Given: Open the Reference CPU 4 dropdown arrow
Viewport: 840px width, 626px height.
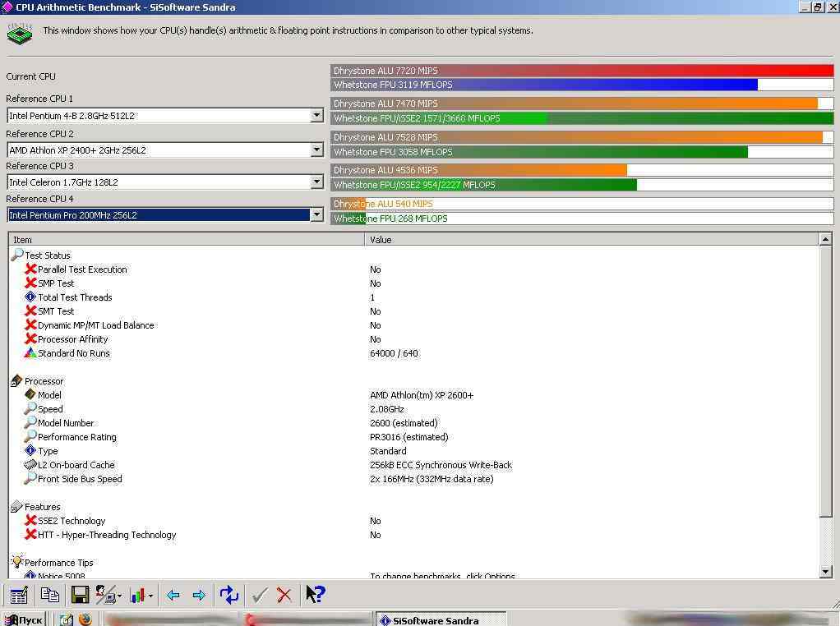Looking at the screenshot, I should 316,215.
